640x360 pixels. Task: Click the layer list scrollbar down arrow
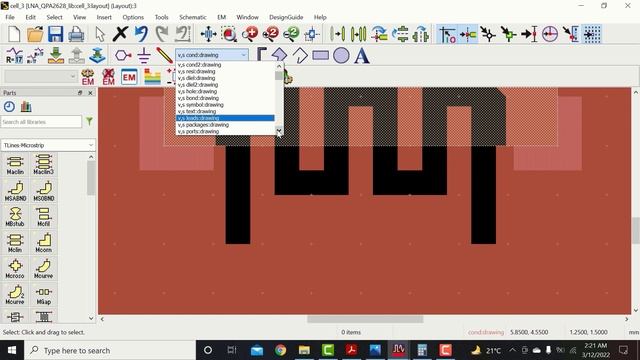[x=279, y=131]
